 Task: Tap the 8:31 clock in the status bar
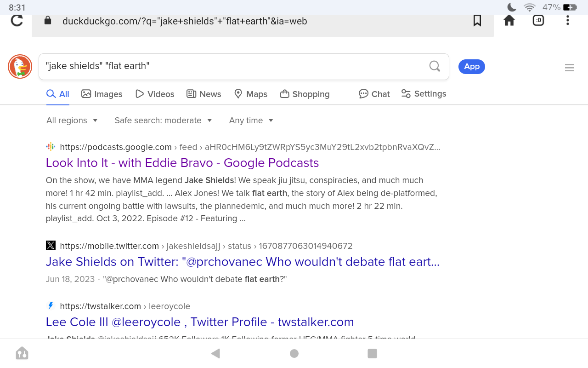(17, 7)
